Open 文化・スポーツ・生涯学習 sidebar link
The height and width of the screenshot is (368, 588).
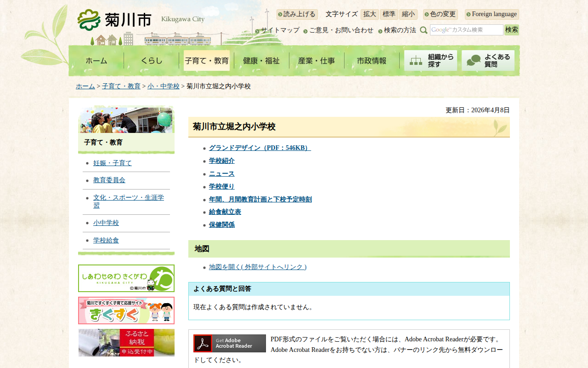(x=129, y=201)
